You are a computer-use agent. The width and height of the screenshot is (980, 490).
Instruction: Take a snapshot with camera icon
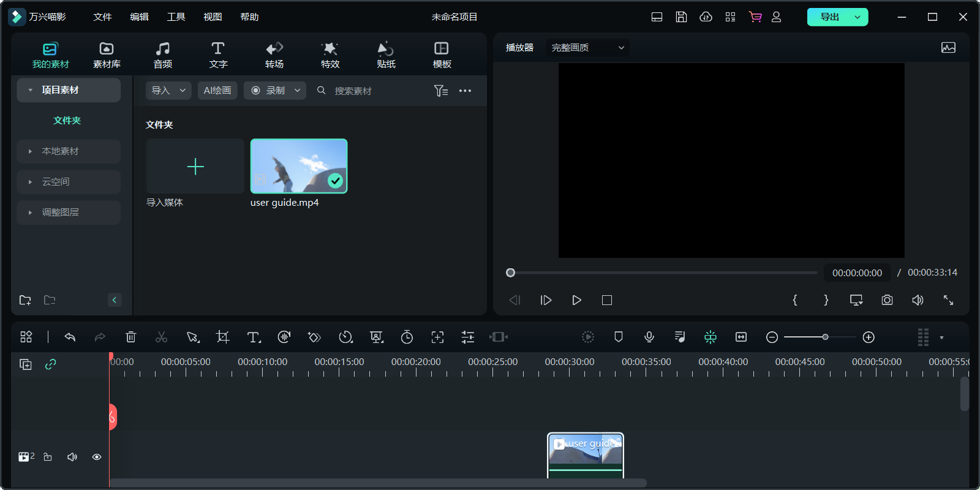(887, 300)
